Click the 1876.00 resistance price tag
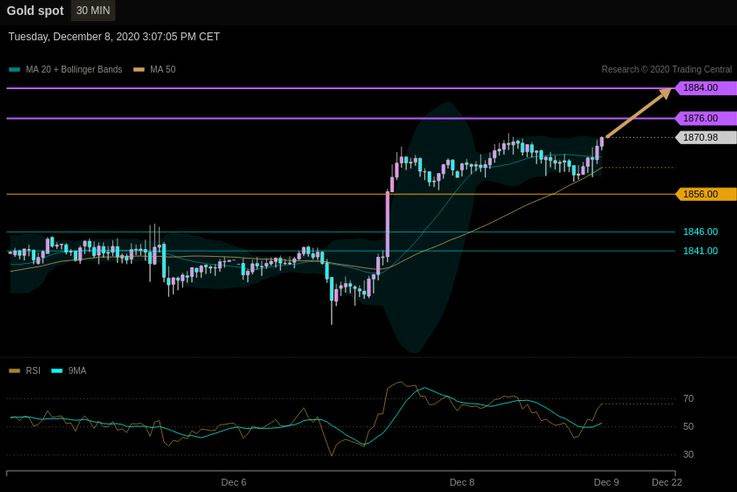The width and height of the screenshot is (737, 492). (706, 118)
